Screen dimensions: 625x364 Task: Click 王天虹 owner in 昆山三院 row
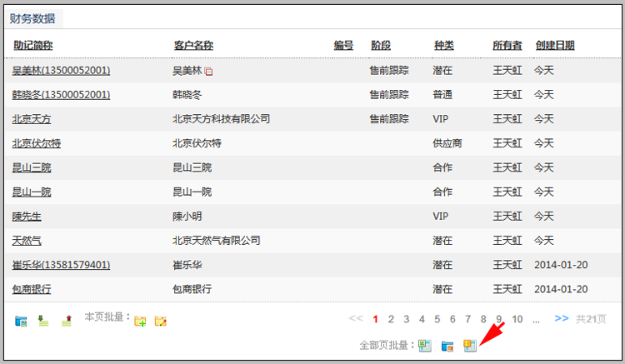[x=507, y=167]
